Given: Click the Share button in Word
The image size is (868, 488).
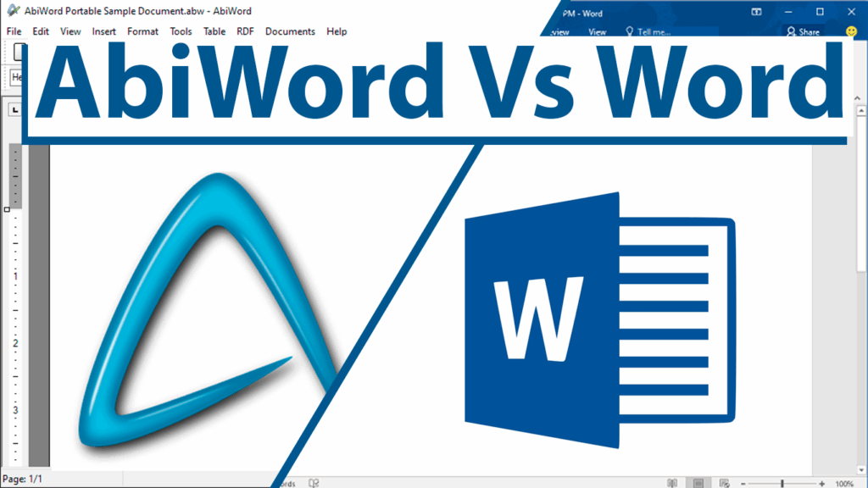Looking at the screenshot, I should tap(803, 32).
